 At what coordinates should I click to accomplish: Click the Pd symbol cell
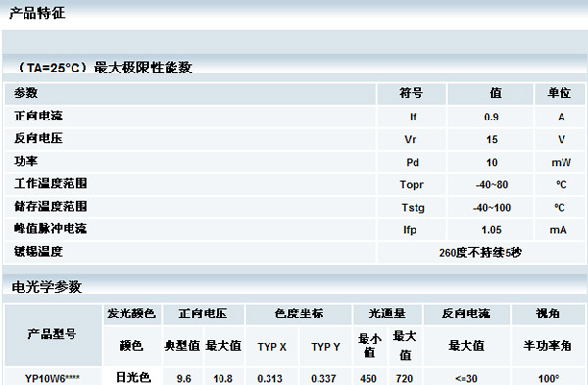click(413, 162)
